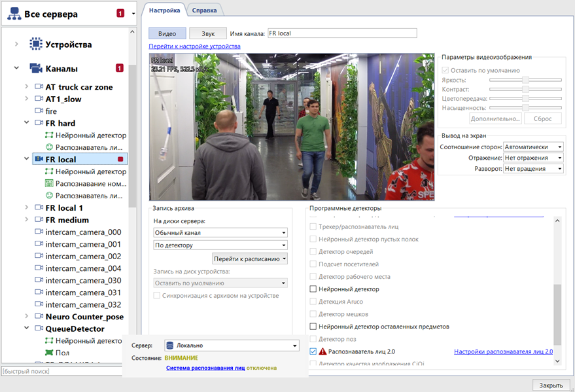Collapse the FR local channel node
575x392 pixels.
click(x=26, y=159)
